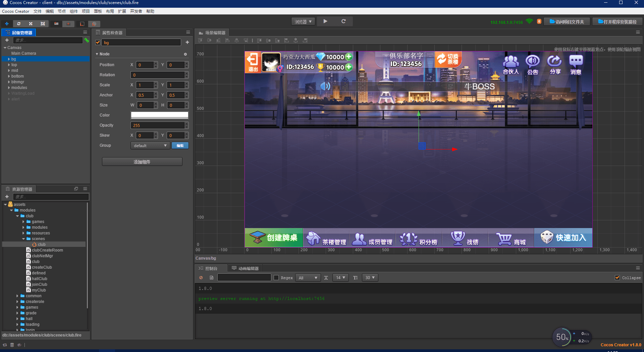The height and width of the screenshot is (352, 644).
Task: Click the 访问项目文件夹 button
Action: point(567,21)
